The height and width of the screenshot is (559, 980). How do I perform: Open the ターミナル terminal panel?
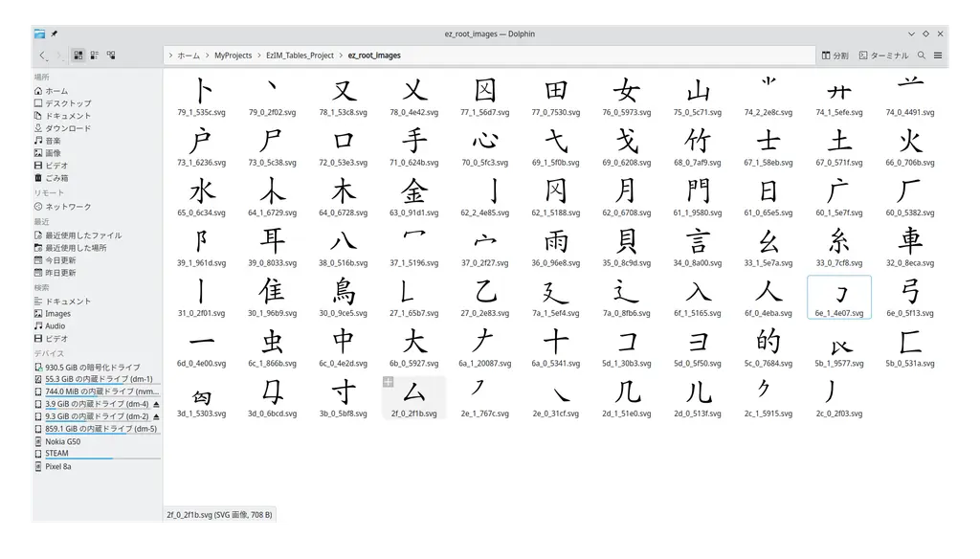point(883,56)
